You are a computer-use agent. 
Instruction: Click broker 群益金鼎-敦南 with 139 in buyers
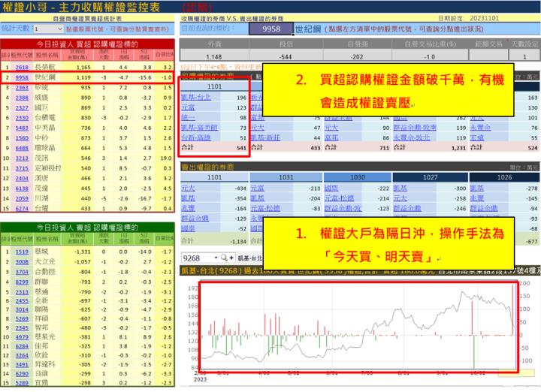[x=415, y=128]
